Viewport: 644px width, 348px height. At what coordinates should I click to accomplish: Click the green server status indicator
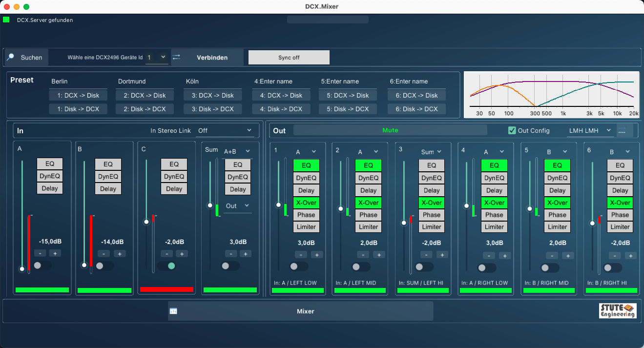tap(6, 20)
